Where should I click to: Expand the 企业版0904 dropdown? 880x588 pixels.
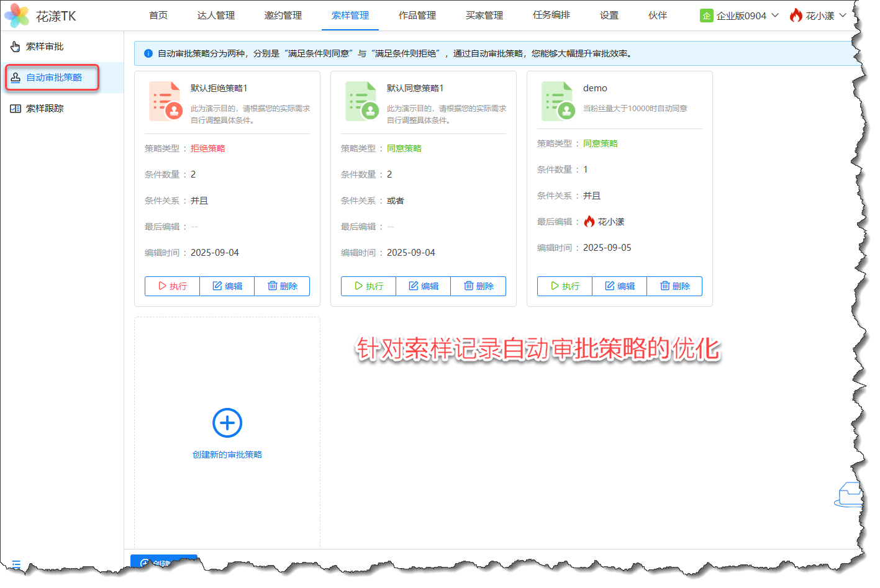click(x=739, y=16)
